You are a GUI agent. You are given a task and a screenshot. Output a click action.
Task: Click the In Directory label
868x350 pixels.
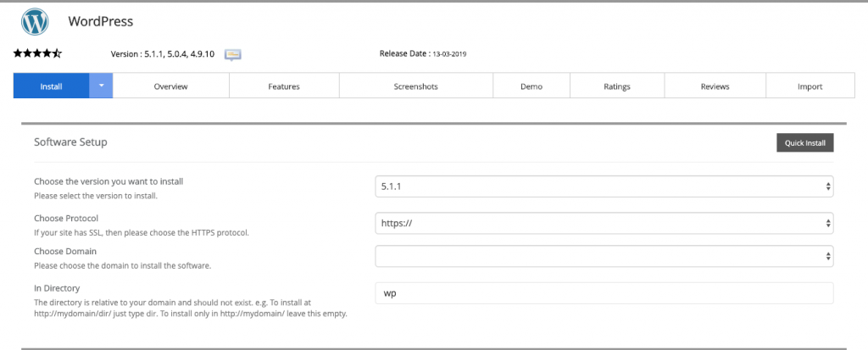[x=57, y=288]
